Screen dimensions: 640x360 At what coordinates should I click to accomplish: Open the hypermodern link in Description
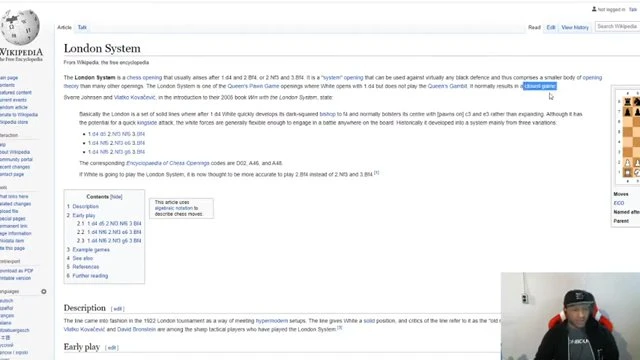271,321
